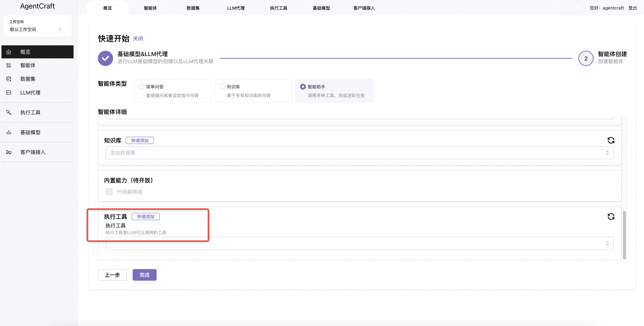This screenshot has height=326, width=644.
Task: Switch to the 概览 top tab
Action: coord(107,8)
